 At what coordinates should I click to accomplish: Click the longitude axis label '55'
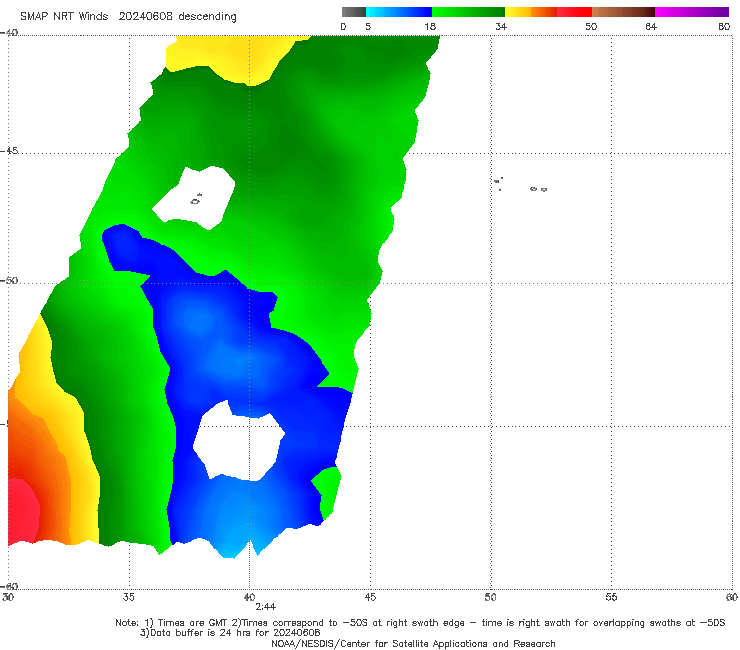tap(611, 597)
